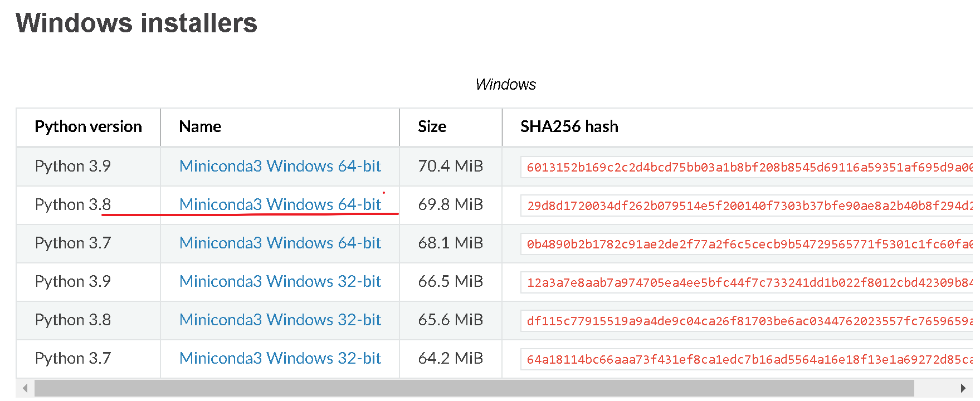Click the horizontal scrollbar thumb
980x401 pixels.
pyautogui.click(x=474, y=388)
